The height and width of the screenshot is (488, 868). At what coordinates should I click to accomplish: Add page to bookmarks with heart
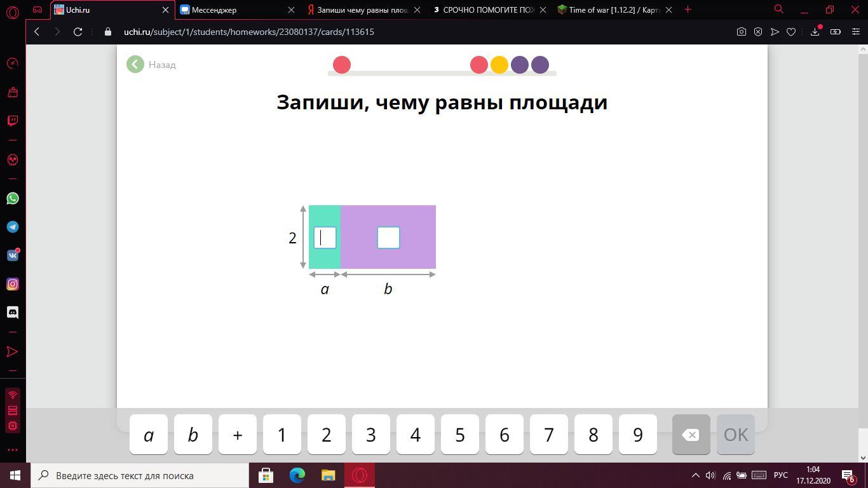791,32
